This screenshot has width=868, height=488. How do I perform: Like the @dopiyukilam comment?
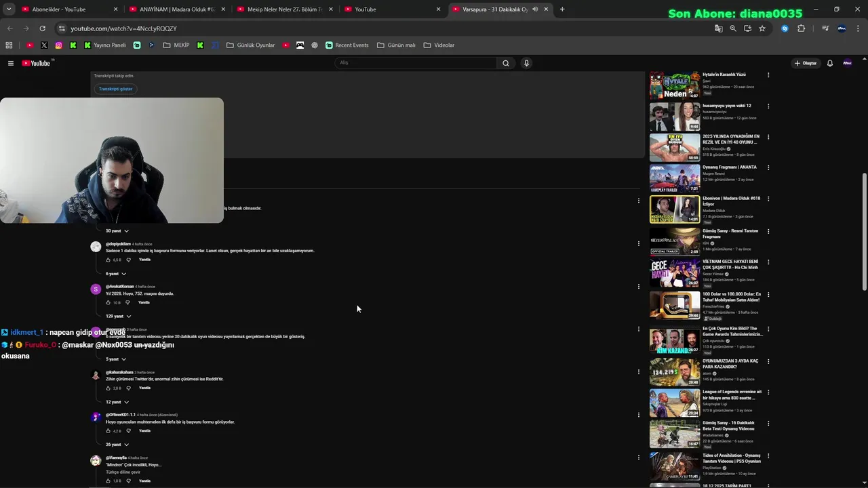click(108, 260)
